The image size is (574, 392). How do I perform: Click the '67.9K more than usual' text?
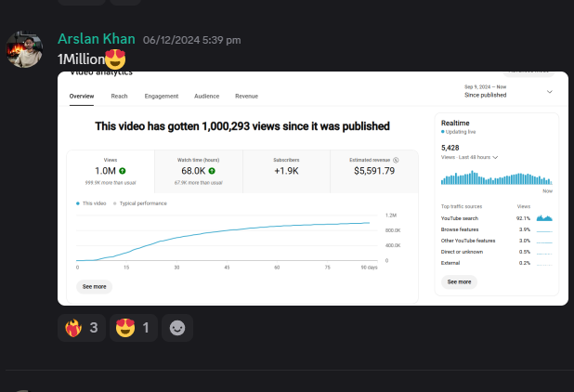(x=199, y=183)
